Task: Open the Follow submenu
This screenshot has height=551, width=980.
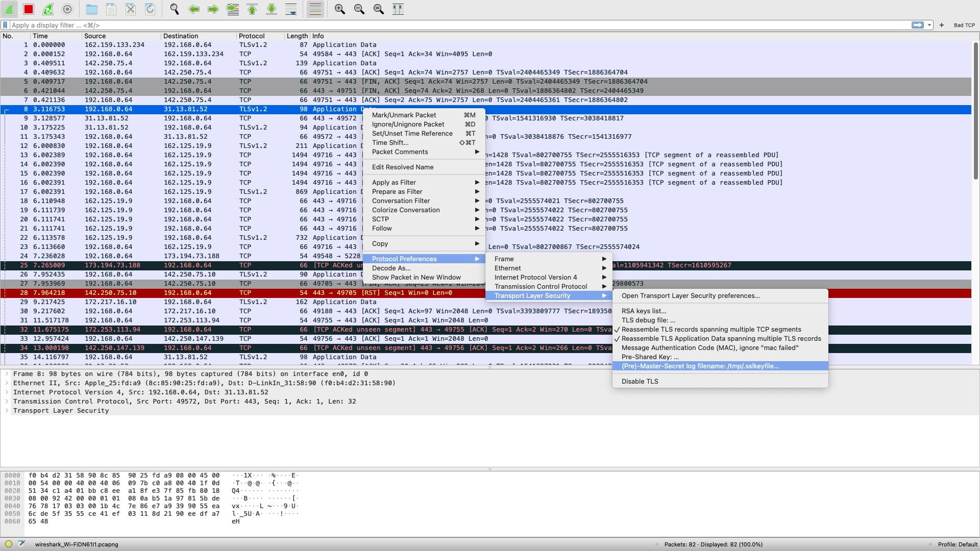Action: click(x=424, y=229)
